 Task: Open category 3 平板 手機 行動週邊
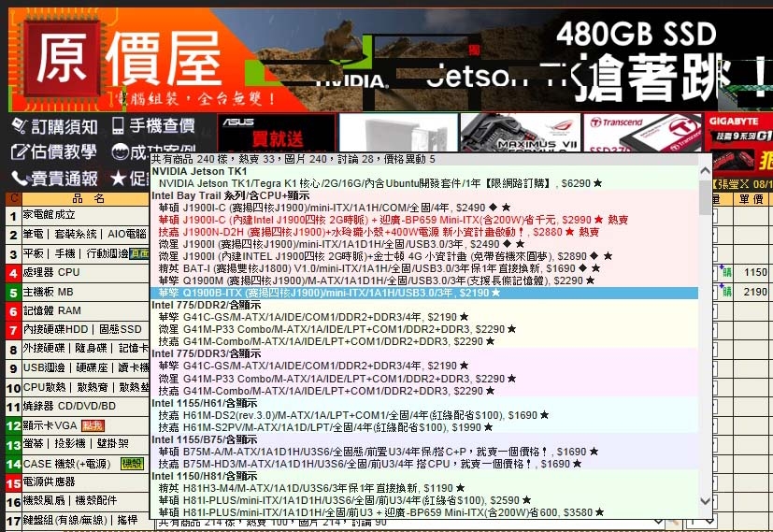coord(77,253)
